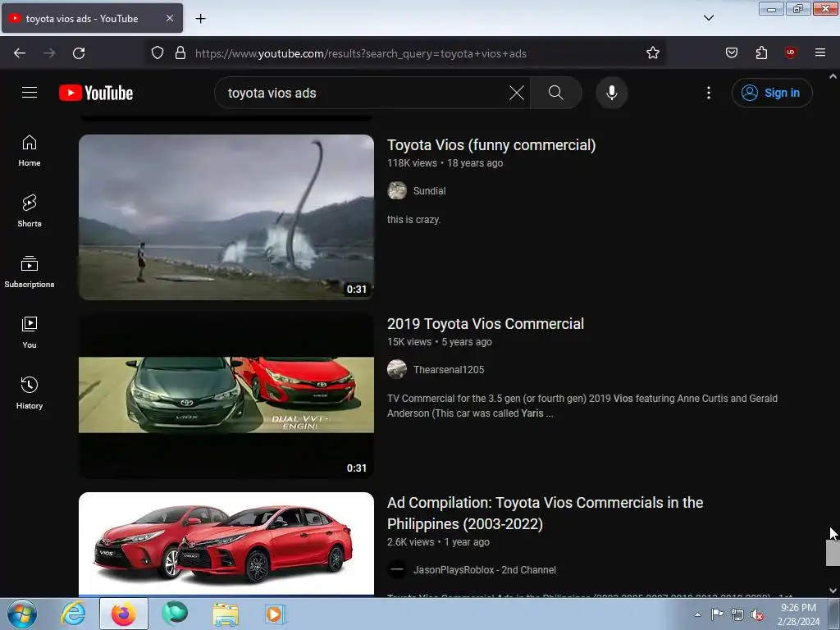Clear the search box with the X

point(517,93)
